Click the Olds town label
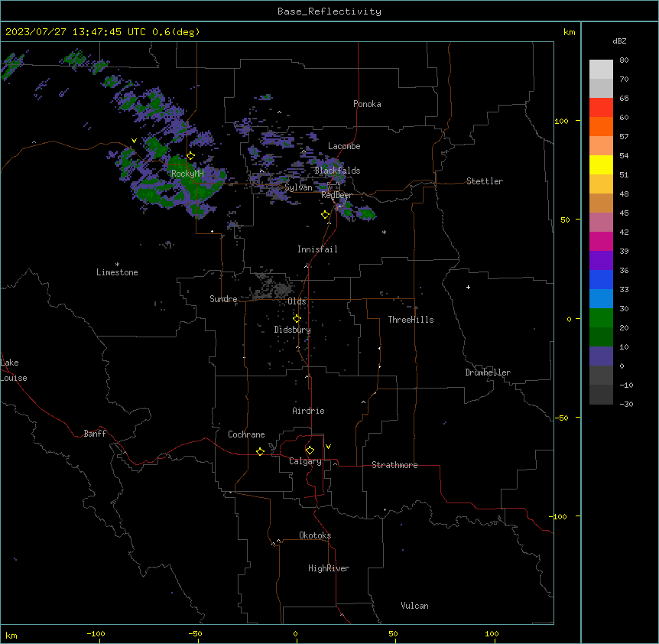659x644 pixels. [297, 301]
